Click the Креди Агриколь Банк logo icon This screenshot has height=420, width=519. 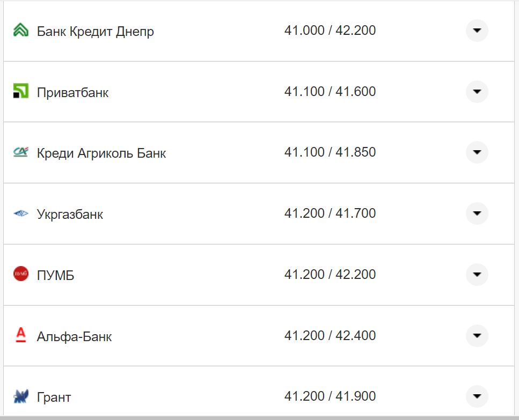click(20, 153)
